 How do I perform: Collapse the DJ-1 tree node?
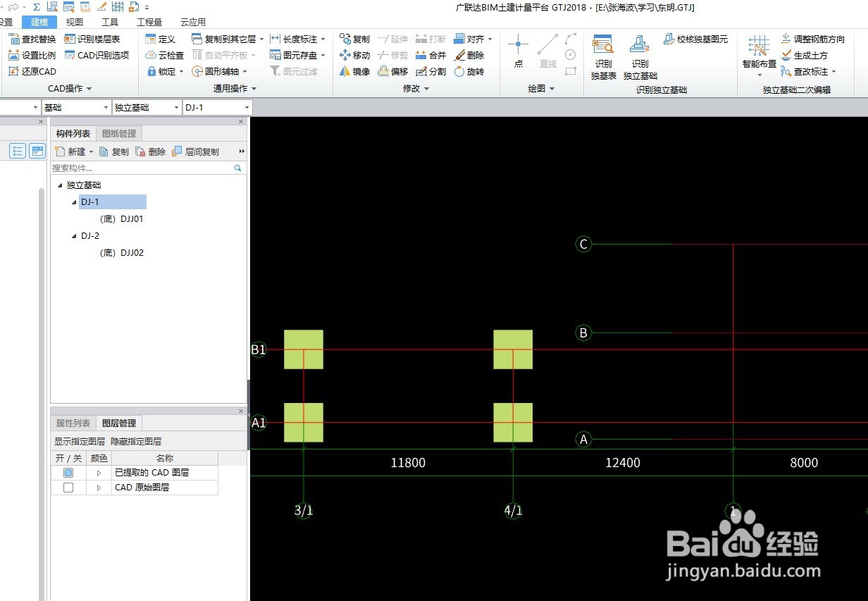(x=74, y=202)
